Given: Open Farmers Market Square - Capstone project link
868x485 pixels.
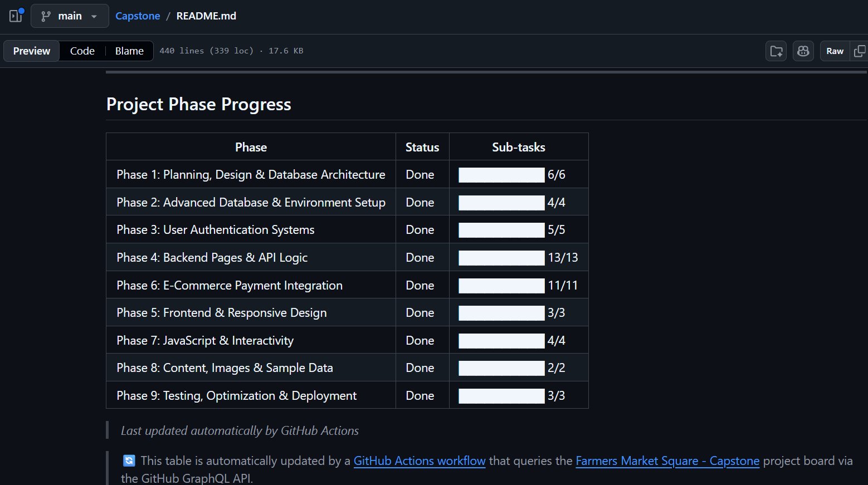Looking at the screenshot, I should point(667,461).
